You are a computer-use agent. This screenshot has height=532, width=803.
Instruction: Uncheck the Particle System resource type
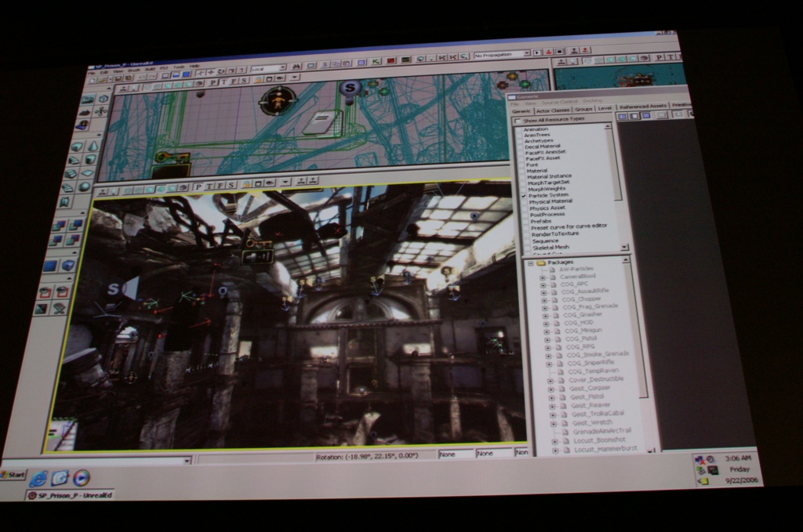pos(524,195)
